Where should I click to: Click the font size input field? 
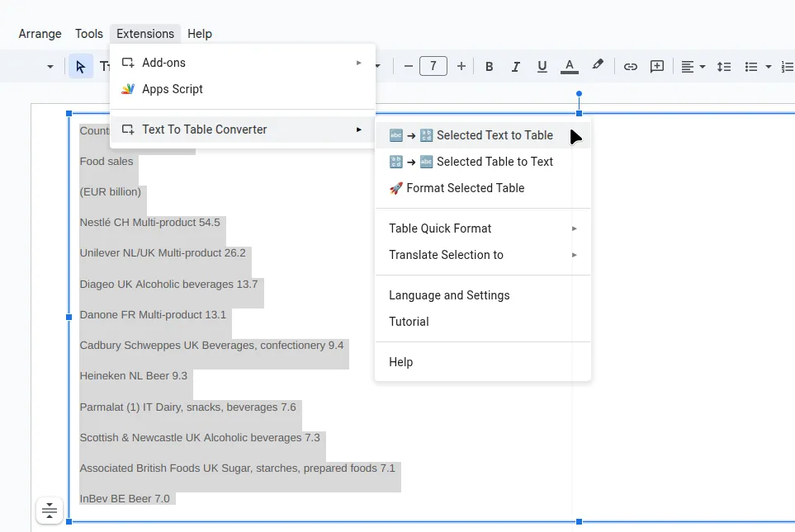point(433,66)
